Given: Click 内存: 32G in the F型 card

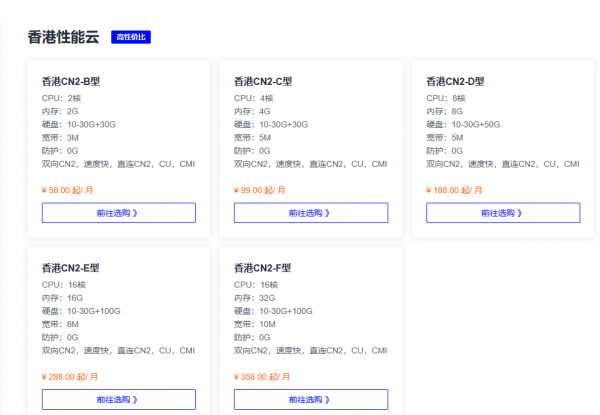Looking at the screenshot, I should pos(254,298).
